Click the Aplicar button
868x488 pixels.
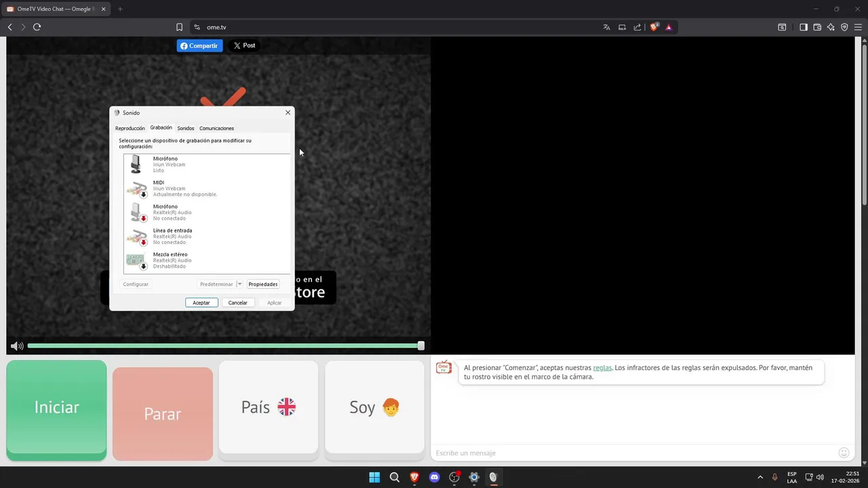point(275,302)
